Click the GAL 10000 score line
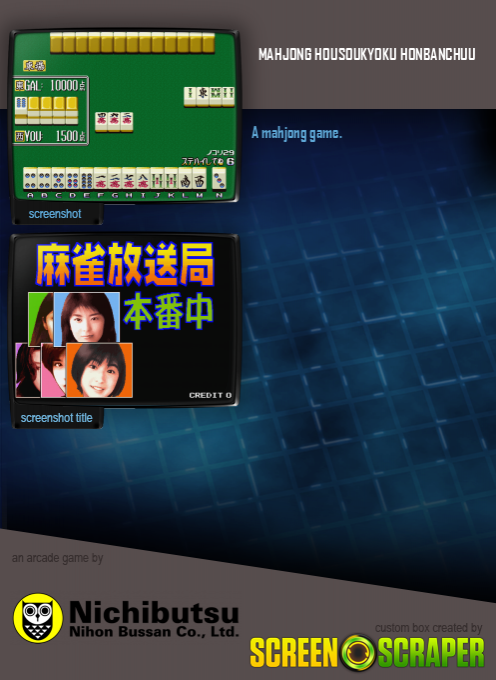This screenshot has height=680, width=496. [51, 85]
